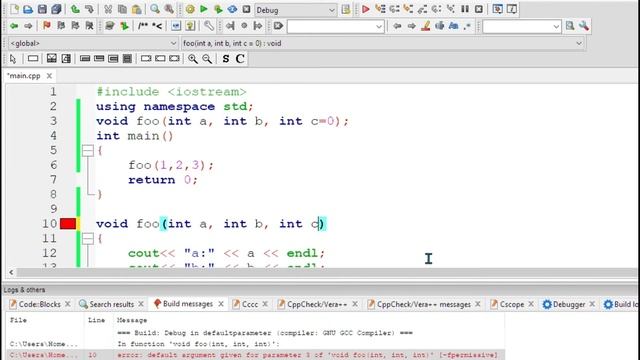Build the project with the gear icon
Screen dimensions: 640x360
(190, 9)
